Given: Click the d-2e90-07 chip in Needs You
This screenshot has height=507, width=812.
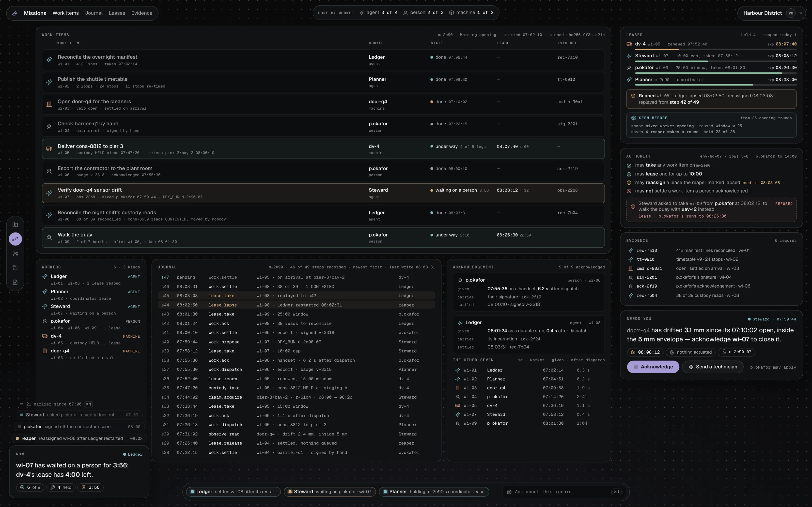Looking at the screenshot, I should [736, 352].
